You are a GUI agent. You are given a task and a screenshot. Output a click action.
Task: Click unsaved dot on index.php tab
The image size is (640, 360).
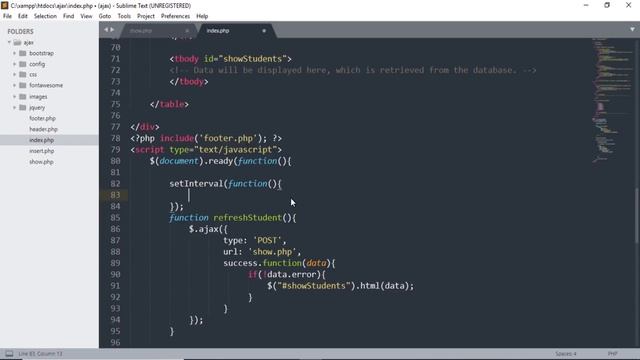(264, 31)
